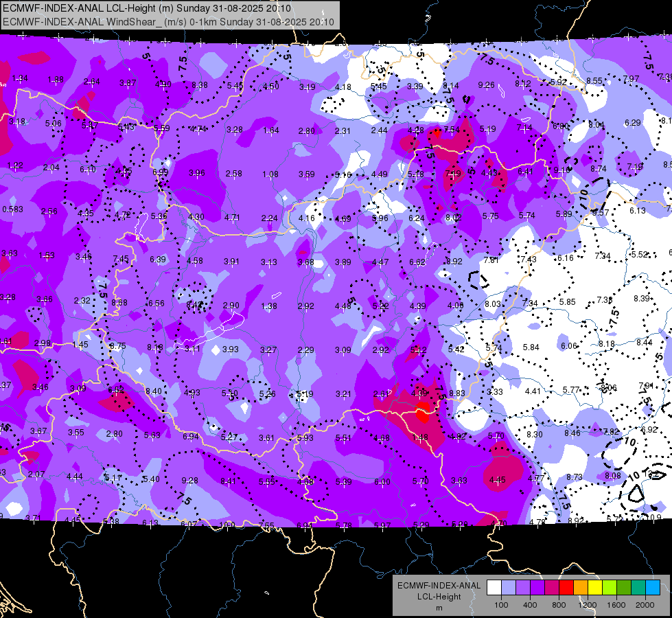Click the wind shear value 1.64
The image size is (672, 618).
(271, 130)
